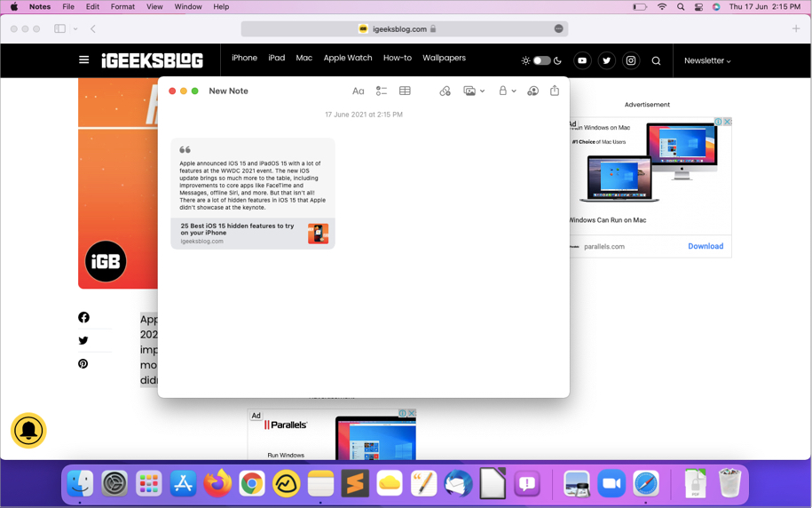Open the iGeeksBlog hamburger menu

coord(84,60)
